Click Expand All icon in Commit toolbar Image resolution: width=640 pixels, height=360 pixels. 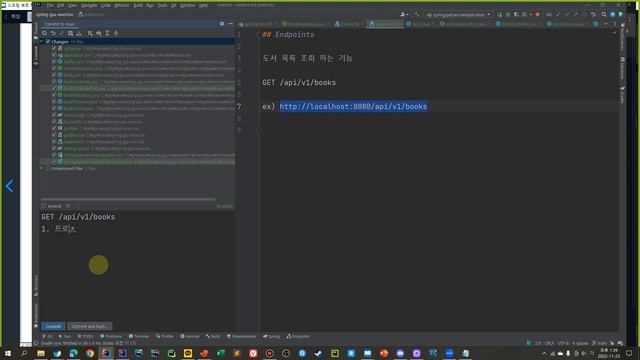click(107, 33)
